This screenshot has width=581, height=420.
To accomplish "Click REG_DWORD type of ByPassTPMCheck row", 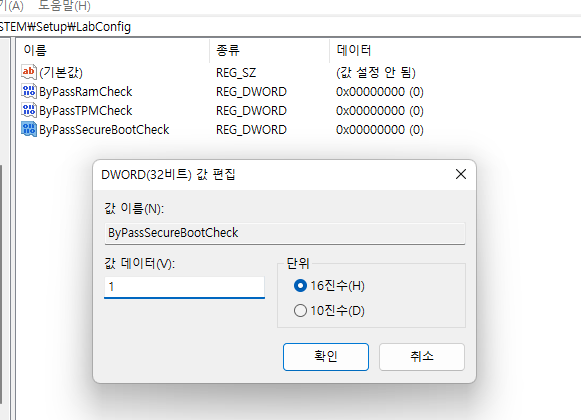I will tap(251, 110).
